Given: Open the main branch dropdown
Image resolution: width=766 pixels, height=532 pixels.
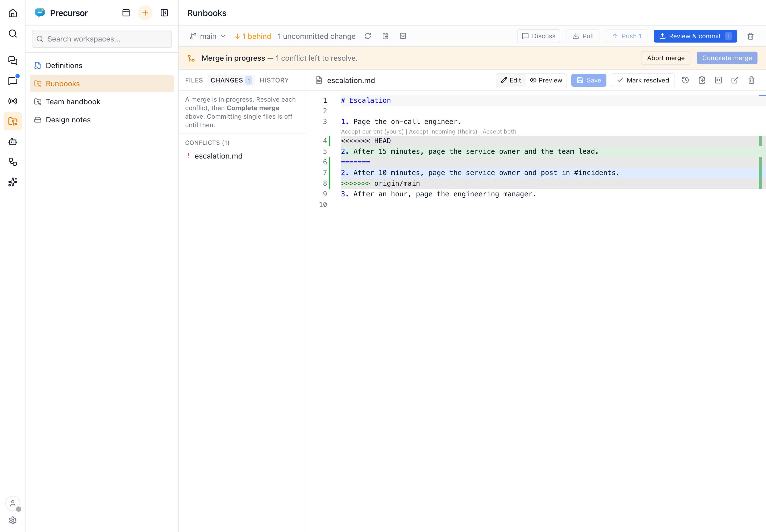Looking at the screenshot, I should point(207,36).
